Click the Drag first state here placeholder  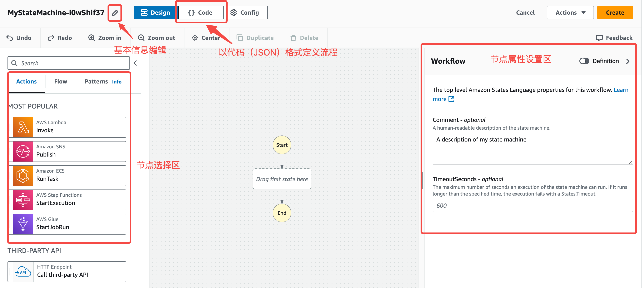coord(282,179)
